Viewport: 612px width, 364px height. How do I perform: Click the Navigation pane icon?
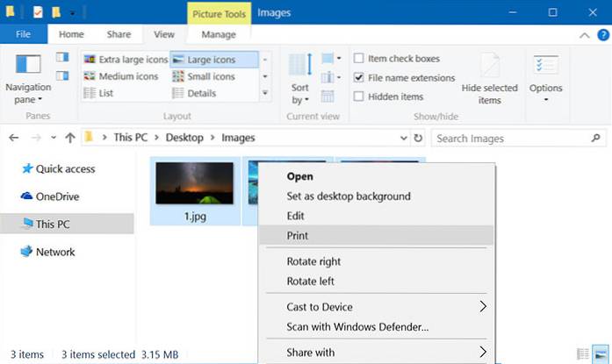(28, 67)
